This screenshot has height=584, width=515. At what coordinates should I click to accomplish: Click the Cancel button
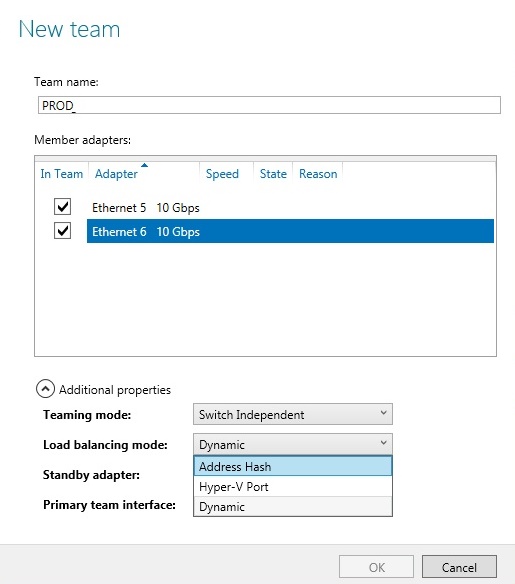[459, 567]
